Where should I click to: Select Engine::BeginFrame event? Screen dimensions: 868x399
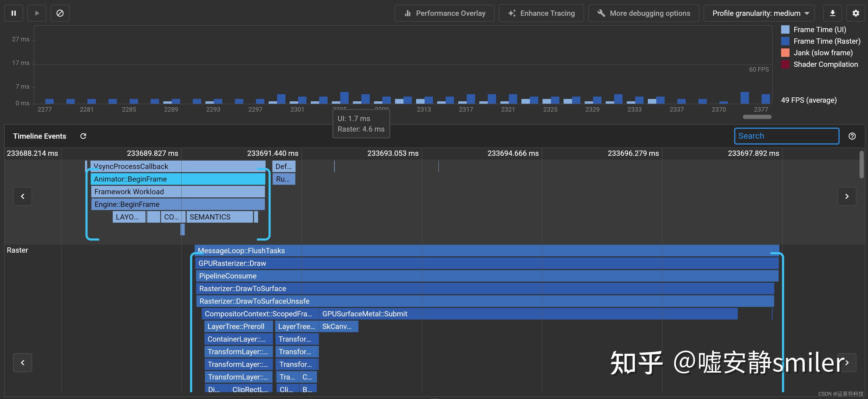[x=178, y=205]
